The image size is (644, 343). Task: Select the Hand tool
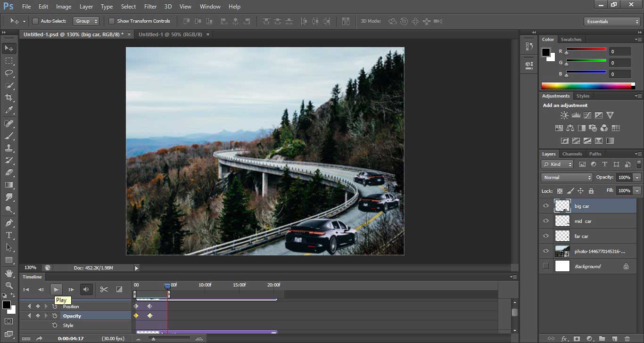click(x=9, y=273)
